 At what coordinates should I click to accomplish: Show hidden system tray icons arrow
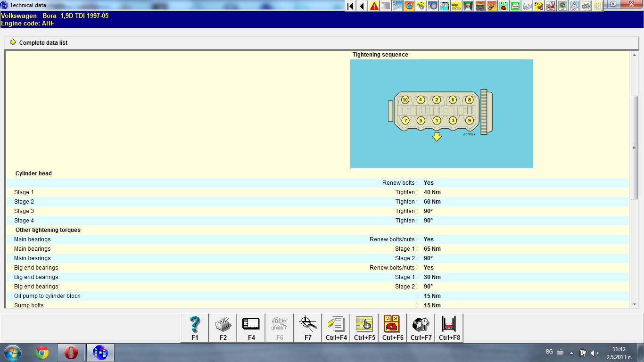click(571, 353)
